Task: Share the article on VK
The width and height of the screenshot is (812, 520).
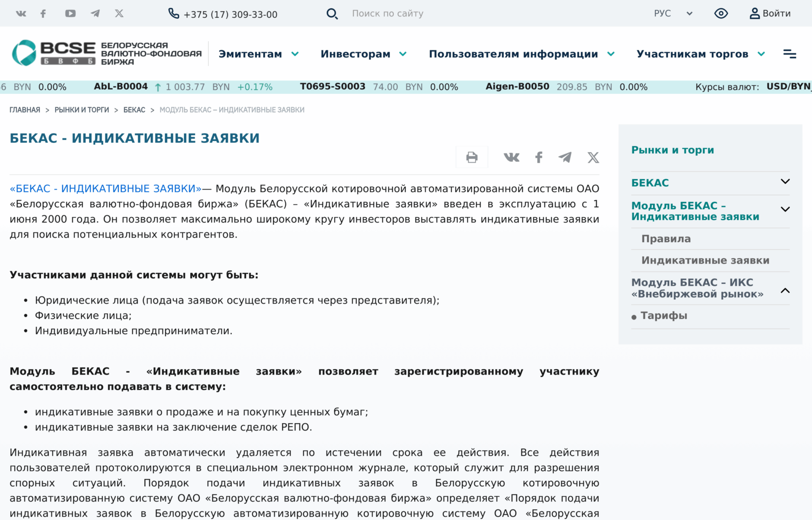Action: pos(511,157)
